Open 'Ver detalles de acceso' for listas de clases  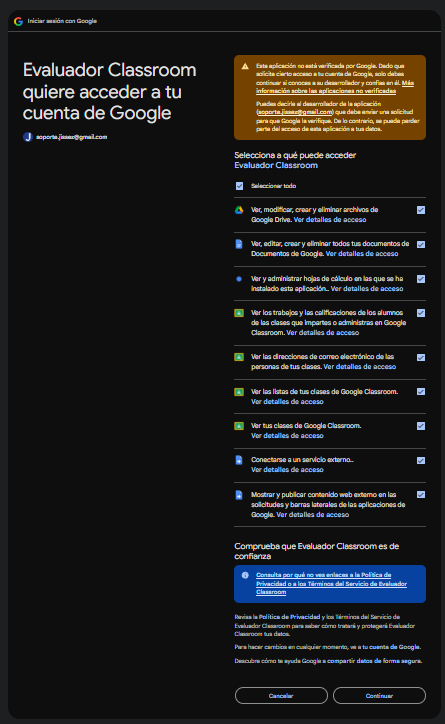pyautogui.click(x=287, y=402)
